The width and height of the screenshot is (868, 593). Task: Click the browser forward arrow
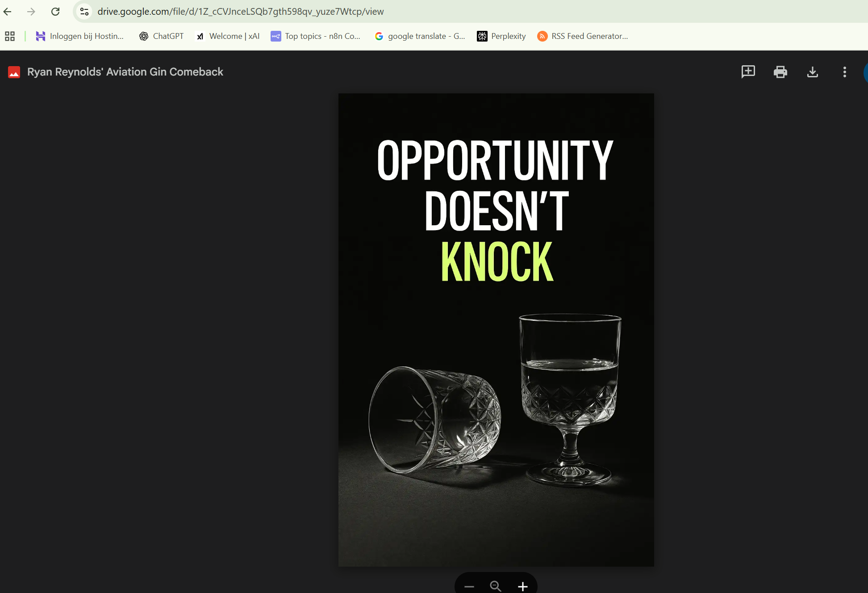tap(31, 12)
